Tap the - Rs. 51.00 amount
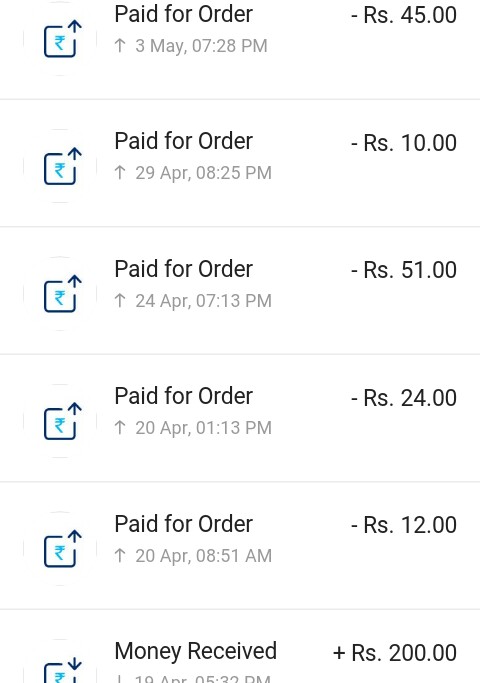 point(404,270)
